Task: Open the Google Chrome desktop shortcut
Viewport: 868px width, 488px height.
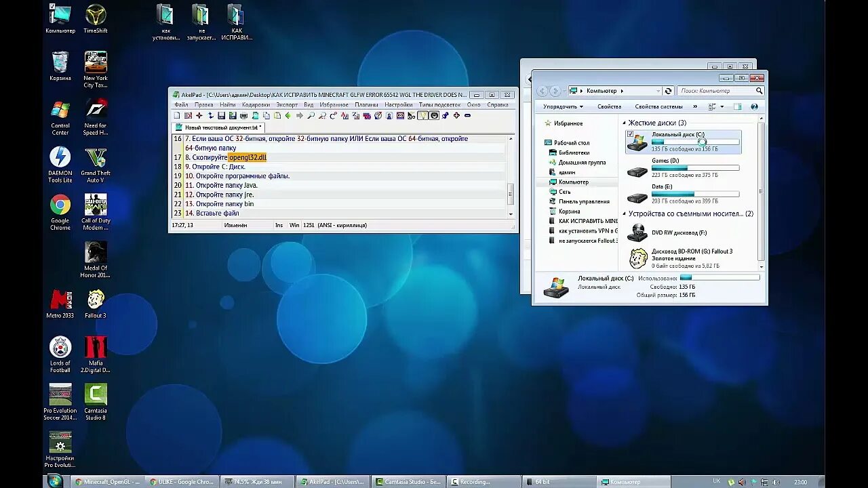Action: pyautogui.click(x=60, y=212)
